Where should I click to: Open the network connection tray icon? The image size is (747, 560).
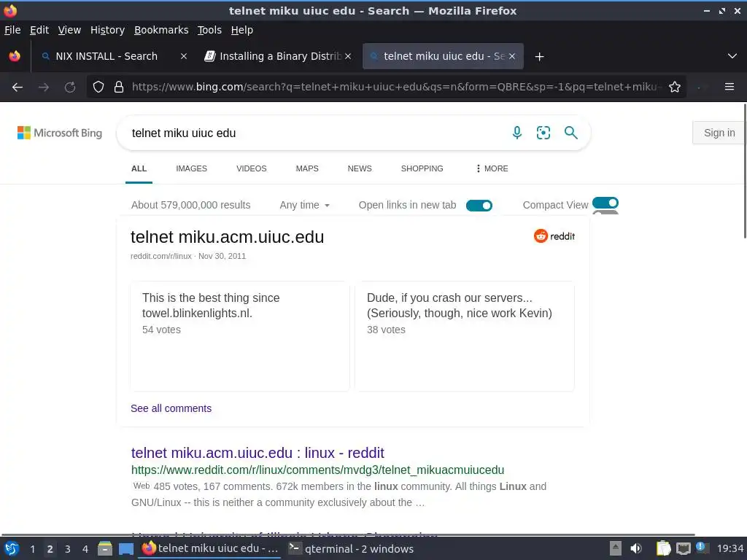click(x=683, y=549)
